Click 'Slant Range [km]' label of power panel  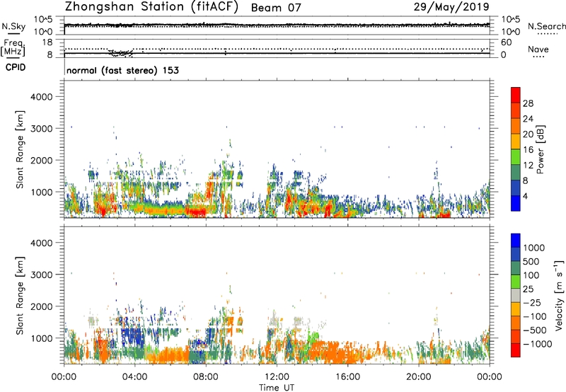click(x=20, y=149)
